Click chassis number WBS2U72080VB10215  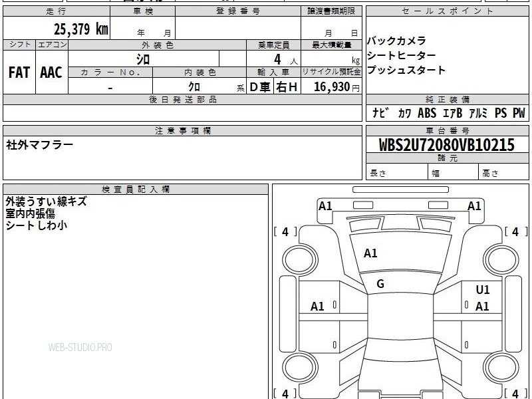446,145
